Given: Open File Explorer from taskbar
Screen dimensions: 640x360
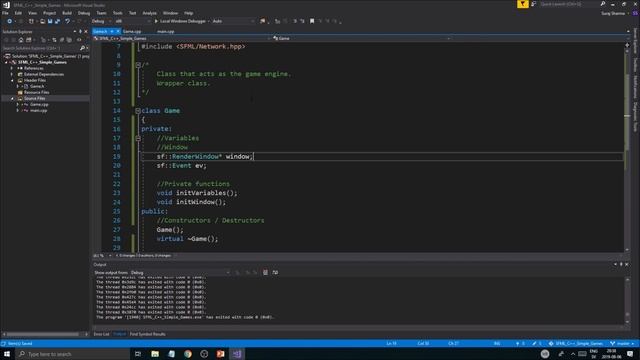Looking at the screenshot, I should 155,354.
